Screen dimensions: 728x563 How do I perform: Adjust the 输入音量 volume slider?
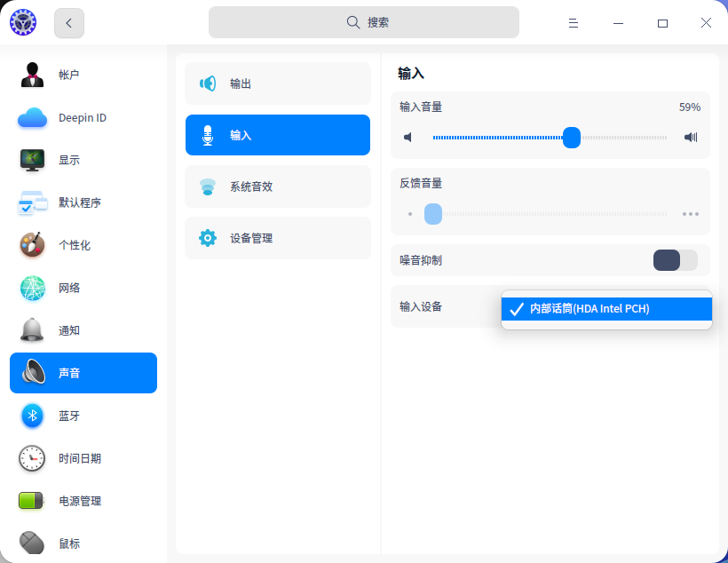click(x=571, y=138)
